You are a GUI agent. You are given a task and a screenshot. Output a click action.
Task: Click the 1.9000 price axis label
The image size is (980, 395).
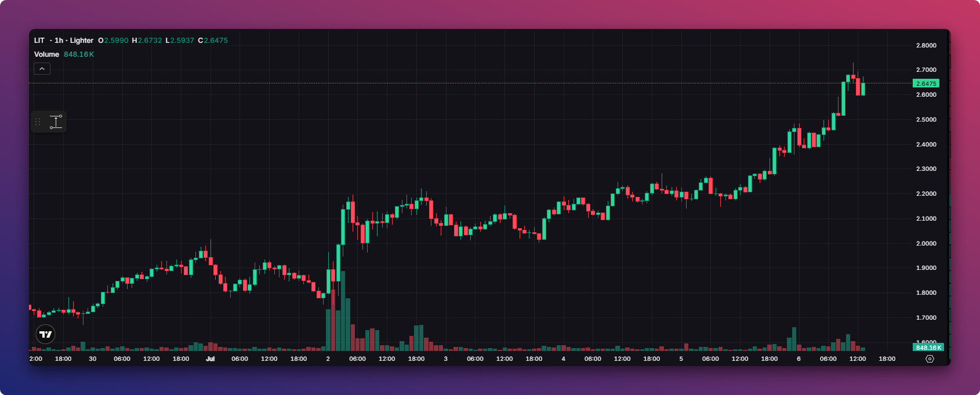[x=926, y=268]
